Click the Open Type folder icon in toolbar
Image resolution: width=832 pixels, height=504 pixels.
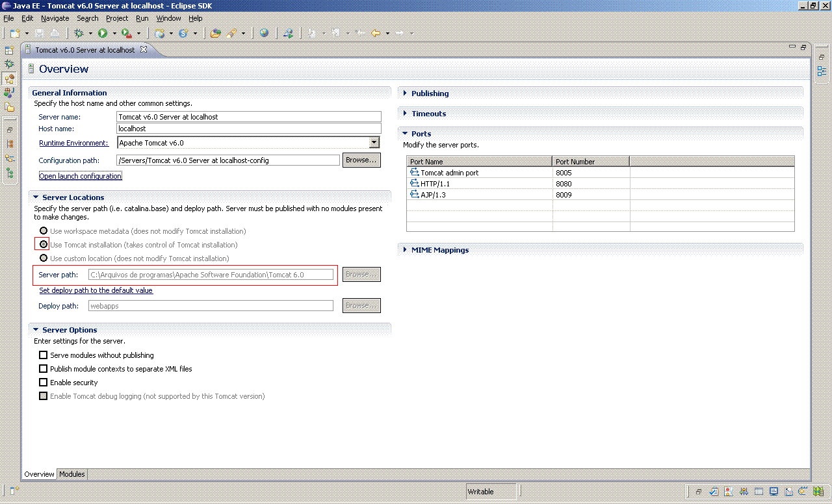click(x=216, y=32)
